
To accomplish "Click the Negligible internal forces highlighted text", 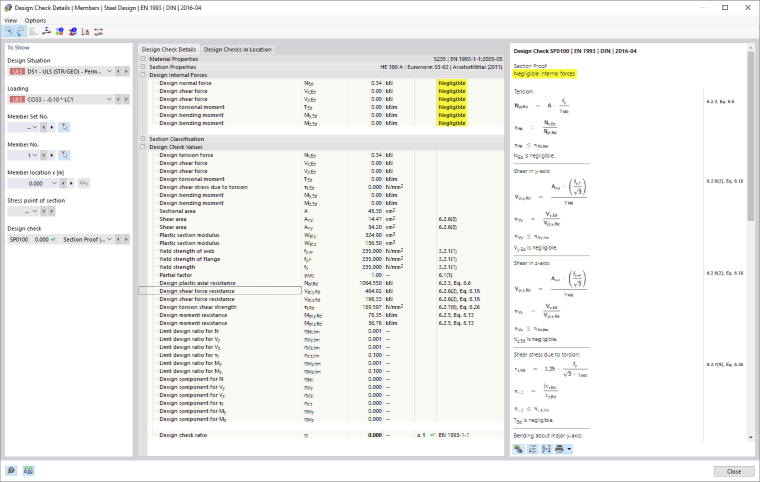I will 544,74.
